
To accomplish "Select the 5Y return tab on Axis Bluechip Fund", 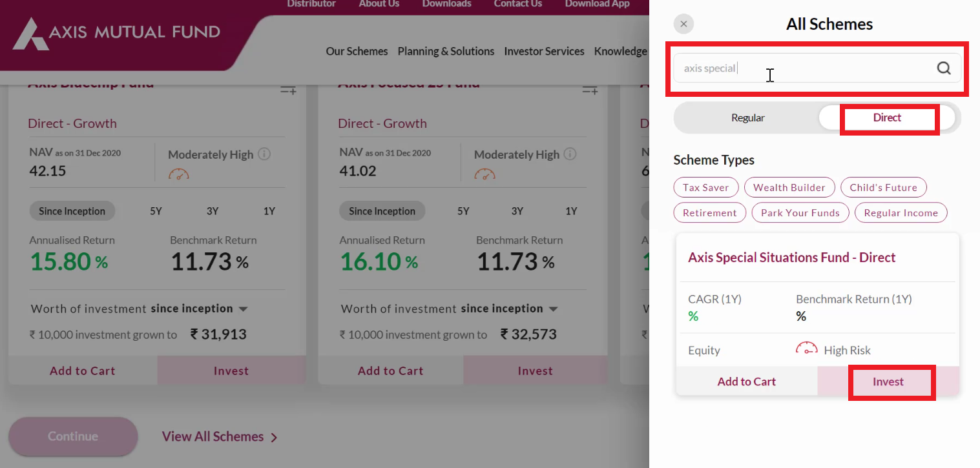I will click(156, 210).
